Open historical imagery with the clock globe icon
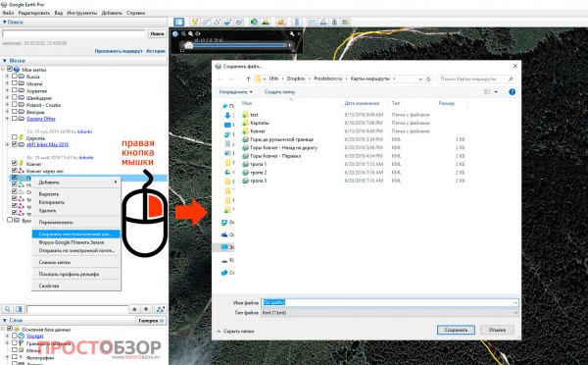Image resolution: width=588 pixels, height=365 pixels. pyautogui.click(x=254, y=23)
